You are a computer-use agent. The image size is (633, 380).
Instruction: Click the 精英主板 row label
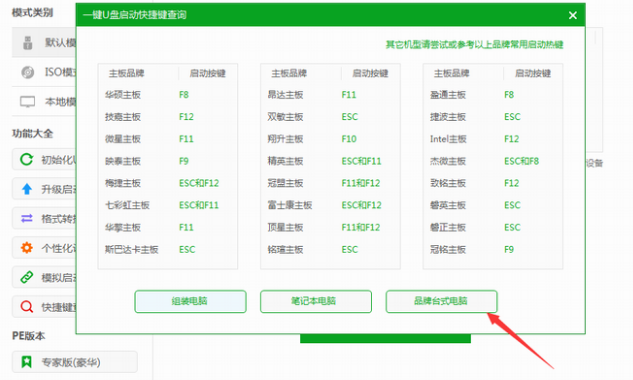click(285, 161)
